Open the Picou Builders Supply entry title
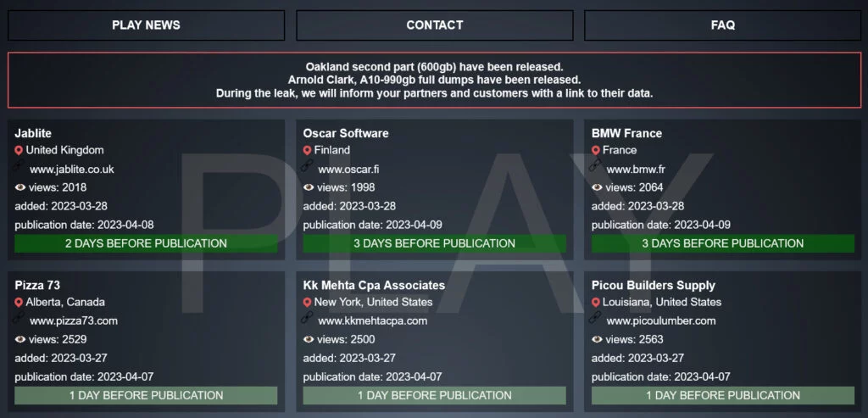This screenshot has width=868, height=418. [653, 285]
